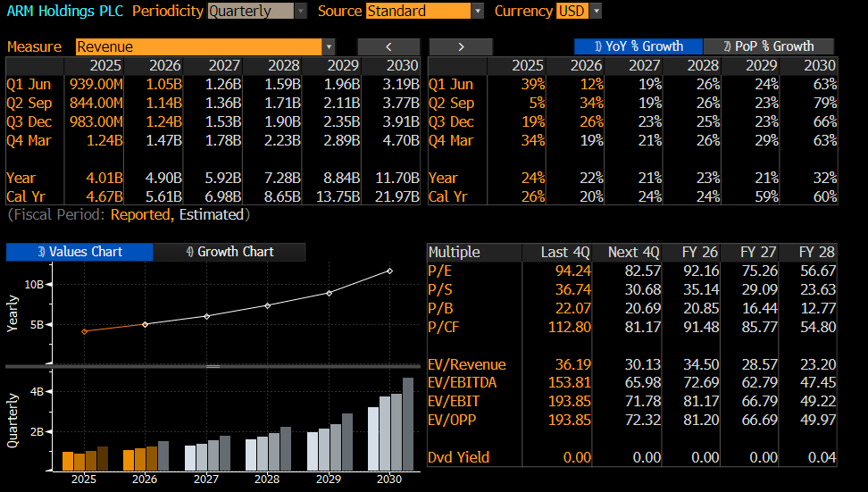Click the P/E row label in Multiple table

(440, 271)
